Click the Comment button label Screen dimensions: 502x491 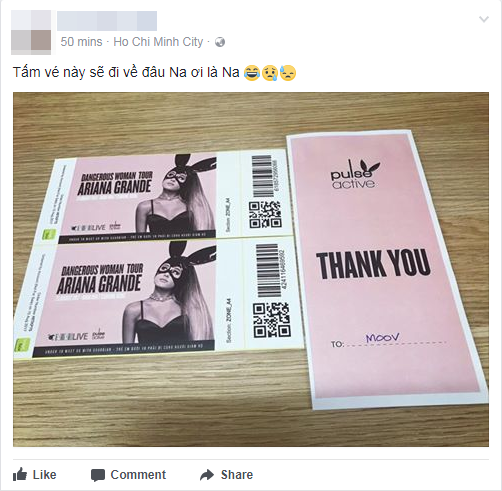pyautogui.click(x=138, y=475)
